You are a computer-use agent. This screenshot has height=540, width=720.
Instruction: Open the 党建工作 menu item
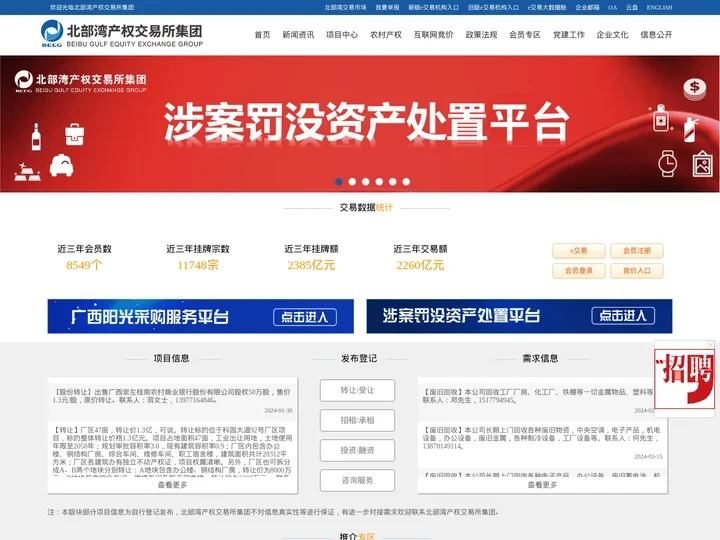(568, 34)
